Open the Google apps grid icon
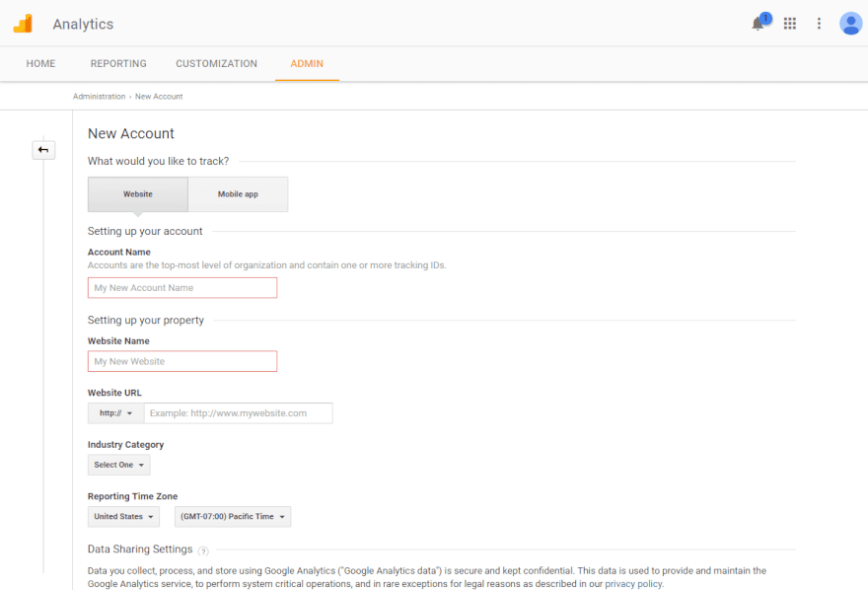 click(790, 24)
